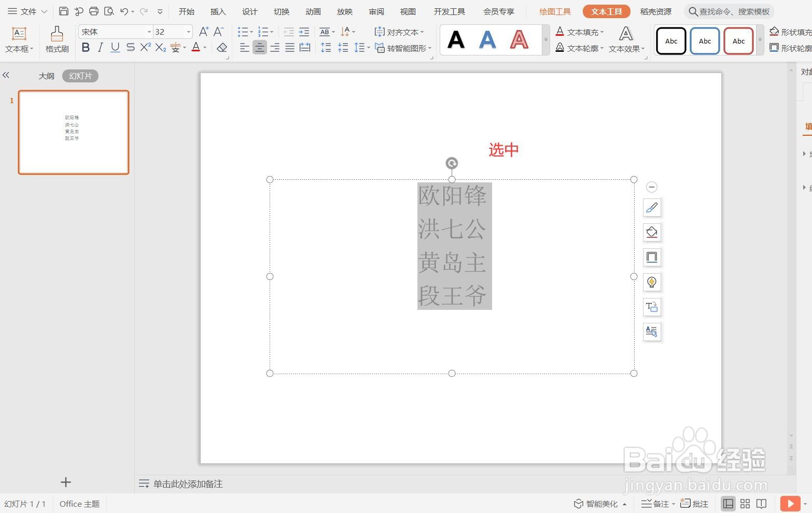Viewport: 812px width, 513px height.
Task: Click the increase paragraph spacing icon
Action: tap(326, 48)
